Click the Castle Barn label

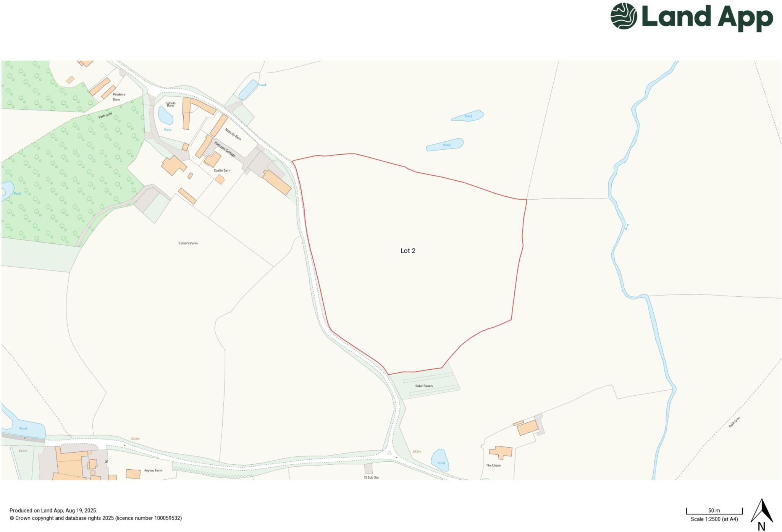(x=222, y=170)
